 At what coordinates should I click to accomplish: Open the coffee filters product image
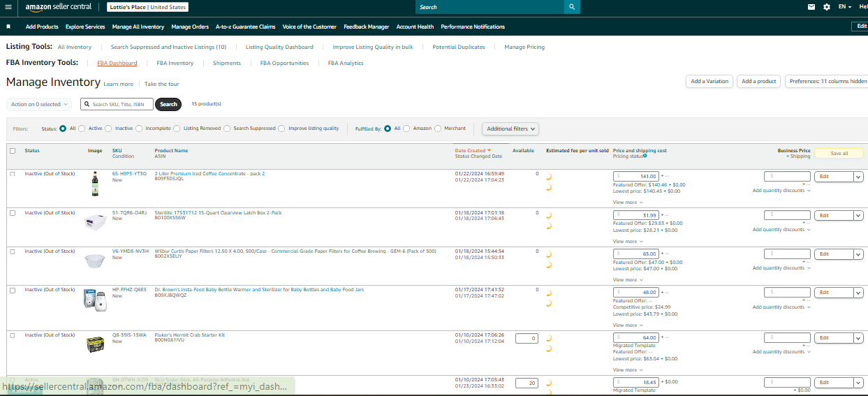click(95, 261)
